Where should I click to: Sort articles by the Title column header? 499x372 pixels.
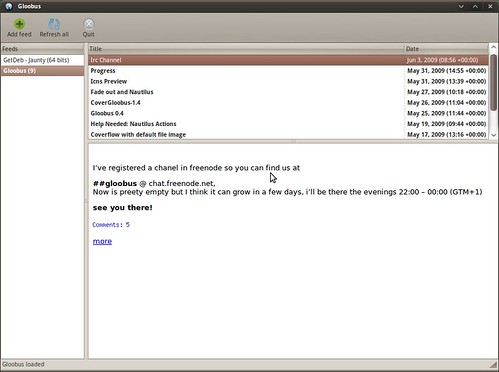(246, 49)
